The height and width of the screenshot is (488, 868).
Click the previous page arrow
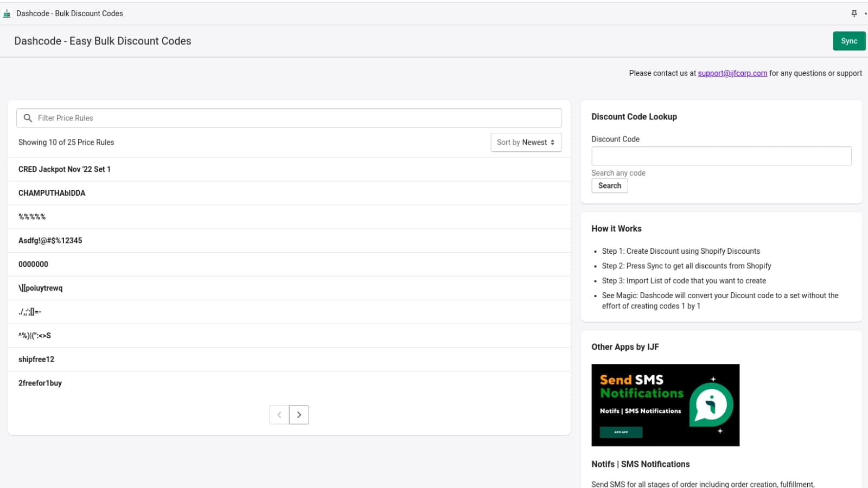point(279,414)
